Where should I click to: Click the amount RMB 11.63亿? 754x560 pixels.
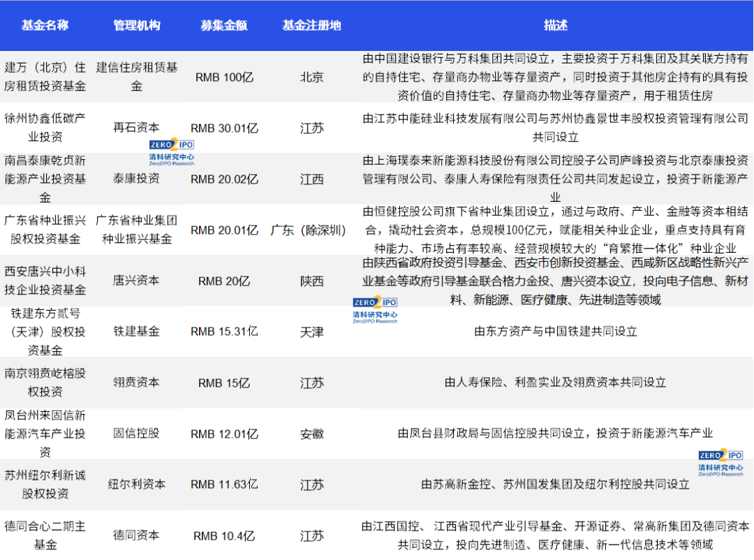point(224,485)
